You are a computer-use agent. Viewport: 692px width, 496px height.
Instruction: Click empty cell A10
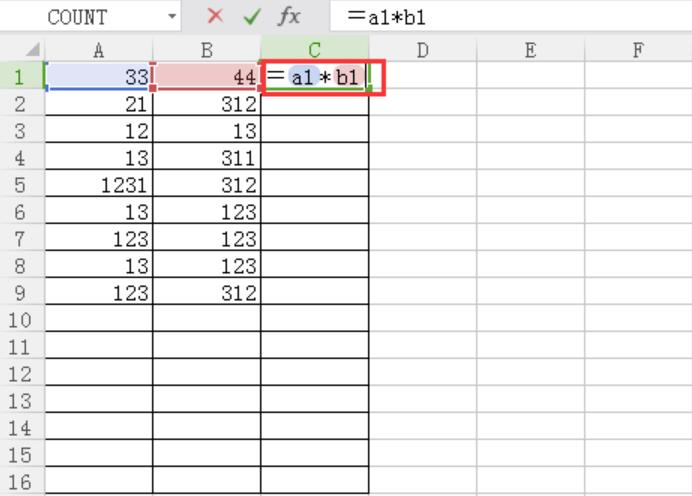click(99, 318)
